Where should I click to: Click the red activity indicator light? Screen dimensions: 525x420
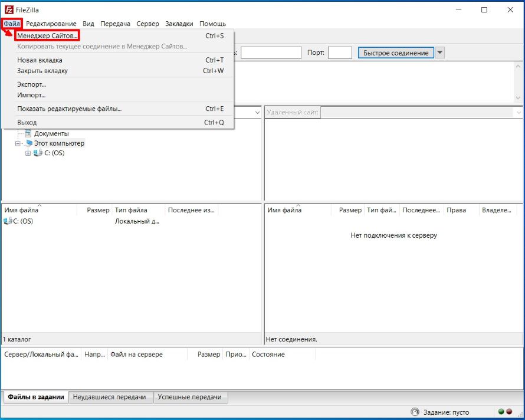[509, 412]
